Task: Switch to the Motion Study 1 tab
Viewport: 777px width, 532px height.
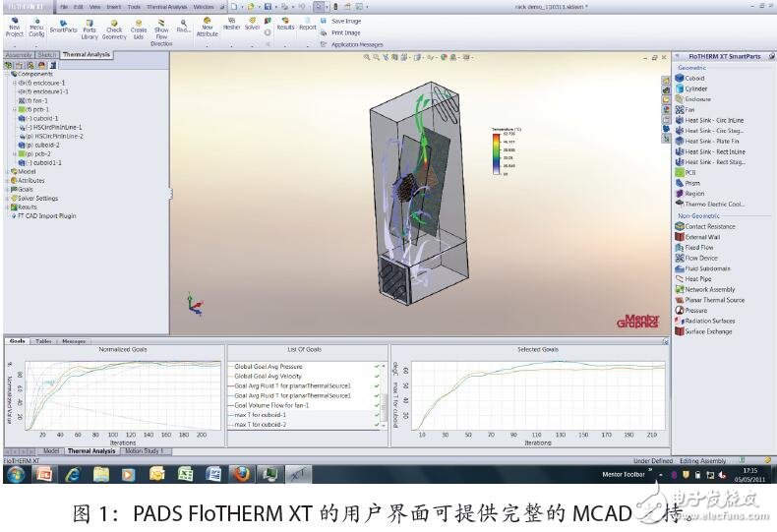Action: tap(145, 451)
